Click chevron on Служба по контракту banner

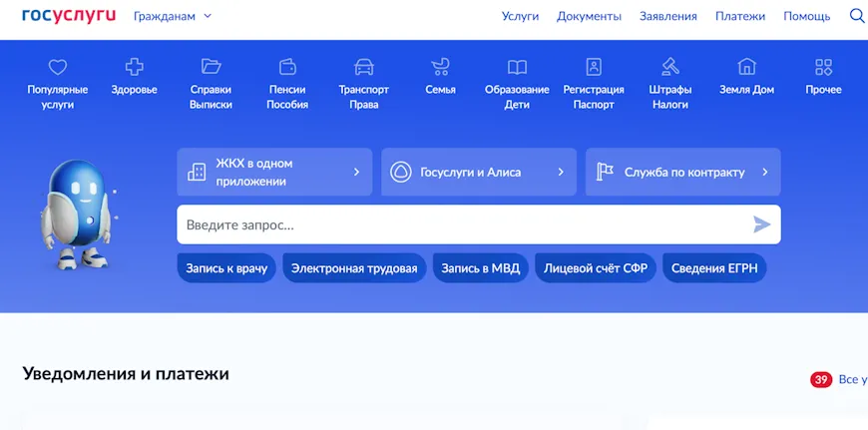pos(765,173)
